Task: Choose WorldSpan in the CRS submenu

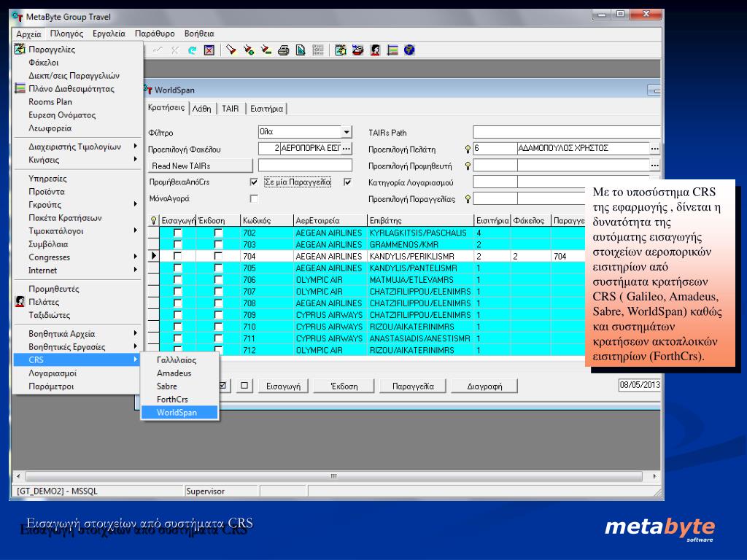Action: pos(179,413)
